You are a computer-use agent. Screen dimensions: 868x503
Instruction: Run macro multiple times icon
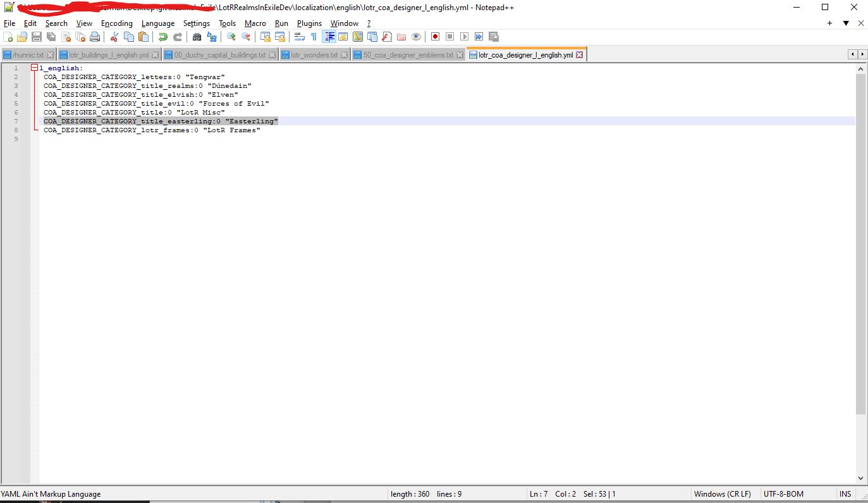point(479,37)
